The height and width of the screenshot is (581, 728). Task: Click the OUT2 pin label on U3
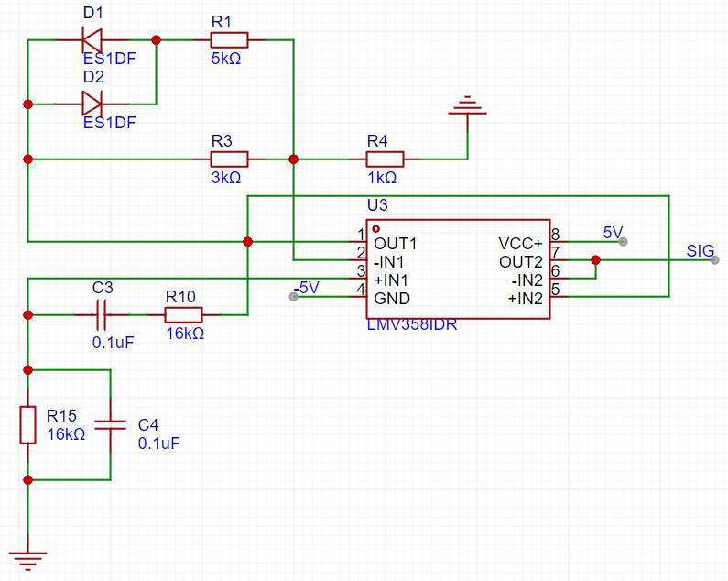[x=521, y=261]
